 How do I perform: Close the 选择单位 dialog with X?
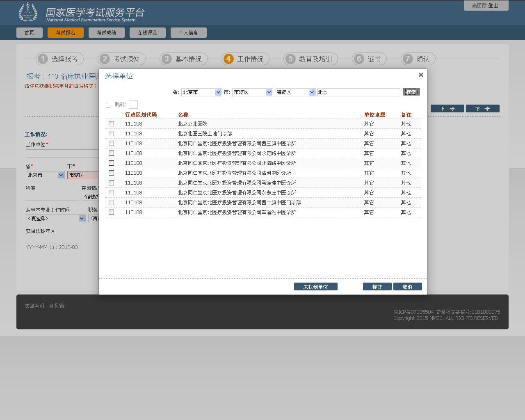point(421,75)
